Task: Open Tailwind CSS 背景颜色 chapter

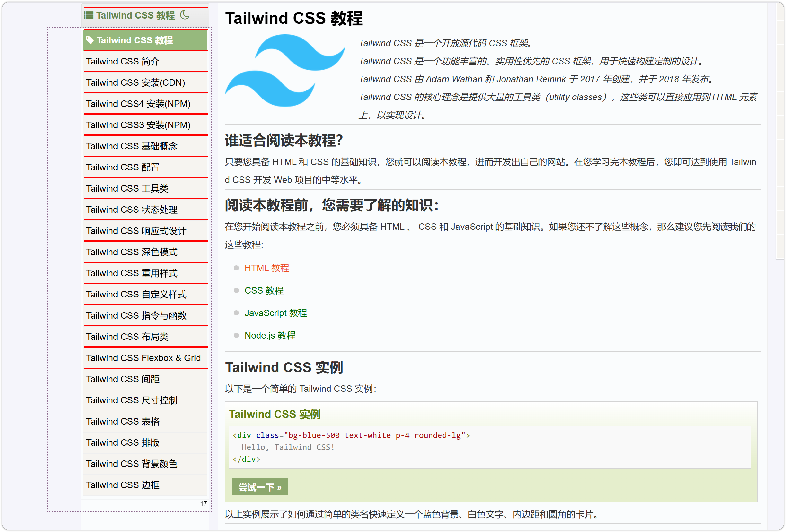Action: (x=145, y=464)
